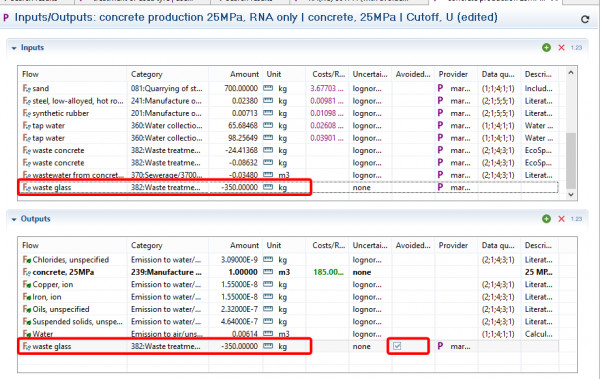Viewport: 600px width, 379px height.
Task: Click category 081:Quarrying in sand row
Action: click(x=167, y=88)
